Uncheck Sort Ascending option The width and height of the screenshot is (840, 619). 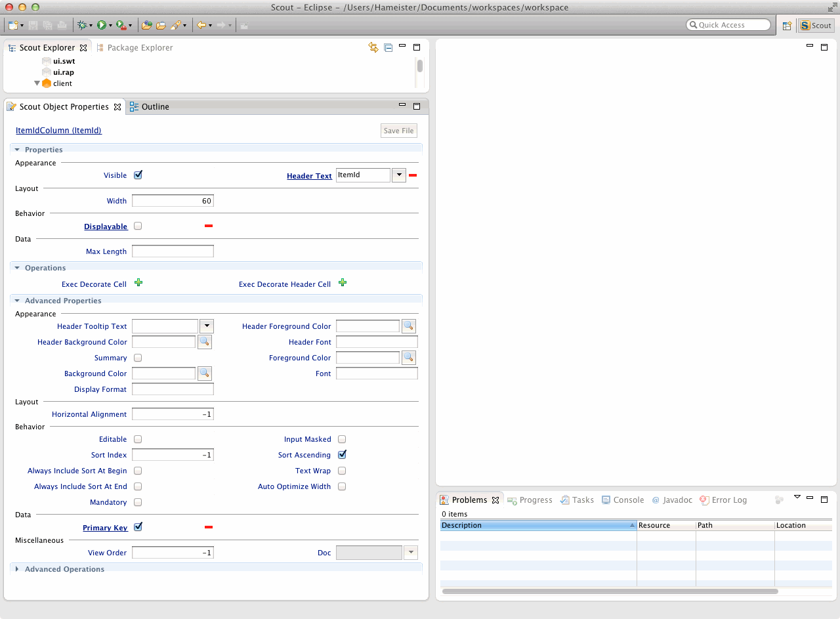coord(342,454)
